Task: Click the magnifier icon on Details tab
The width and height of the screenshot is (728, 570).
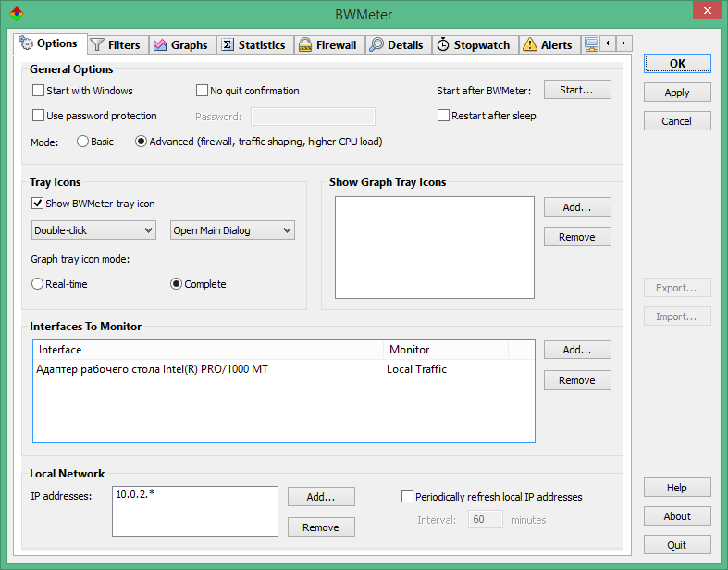Action: point(376,44)
